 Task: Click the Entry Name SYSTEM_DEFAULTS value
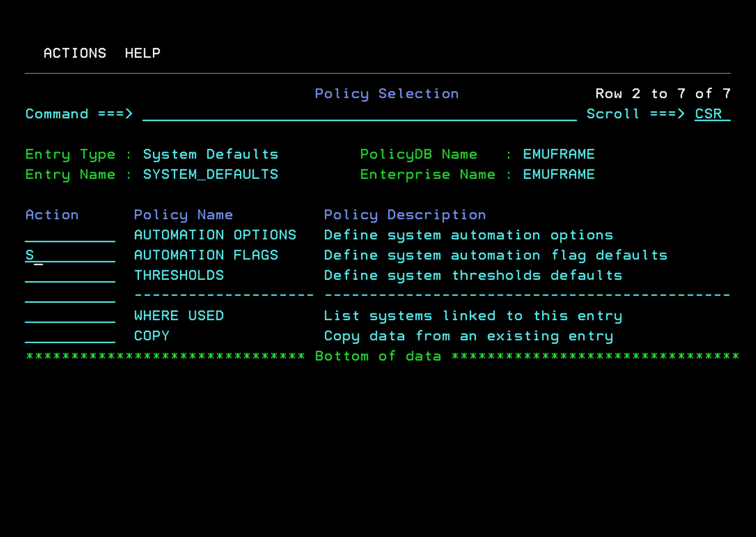(x=210, y=174)
